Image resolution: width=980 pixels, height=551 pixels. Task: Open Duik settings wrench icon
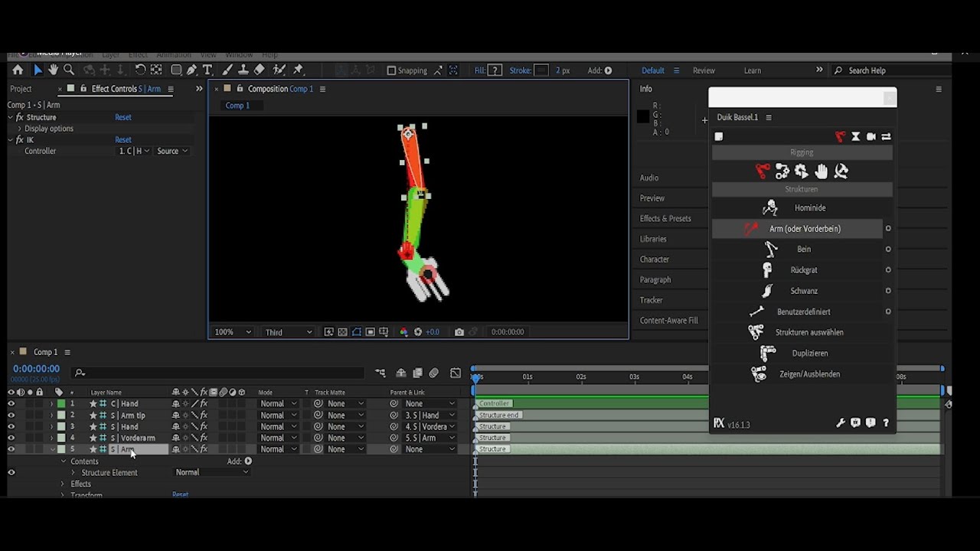(841, 423)
